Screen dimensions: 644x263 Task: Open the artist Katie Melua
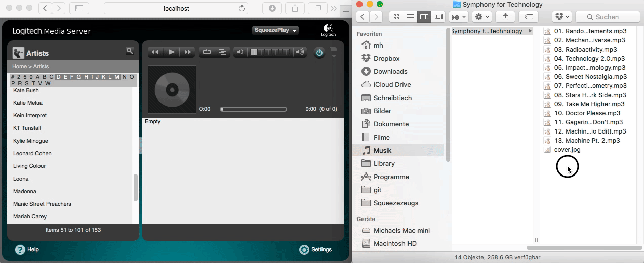coord(28,103)
